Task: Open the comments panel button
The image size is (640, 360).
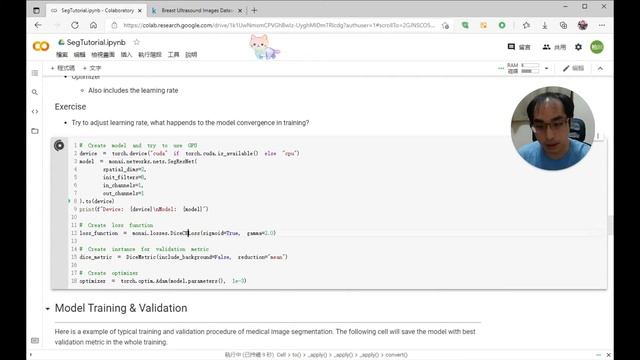Action: pyautogui.click(x=519, y=47)
